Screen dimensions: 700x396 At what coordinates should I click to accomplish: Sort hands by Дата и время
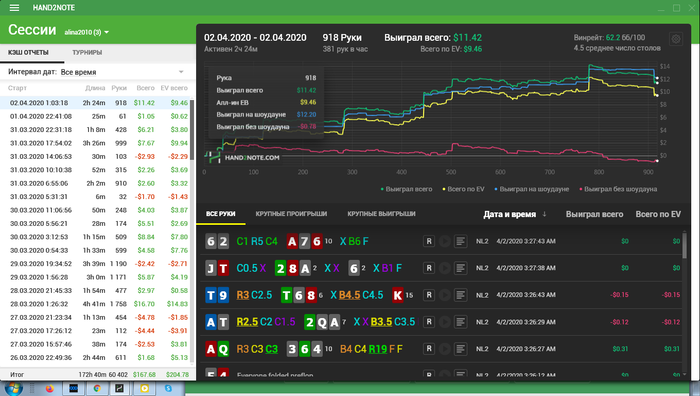[x=514, y=214]
